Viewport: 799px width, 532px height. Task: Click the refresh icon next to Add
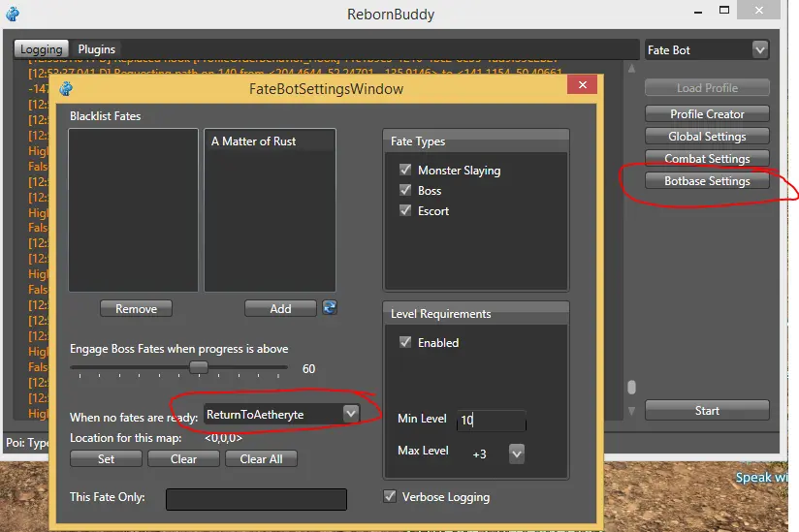point(330,307)
